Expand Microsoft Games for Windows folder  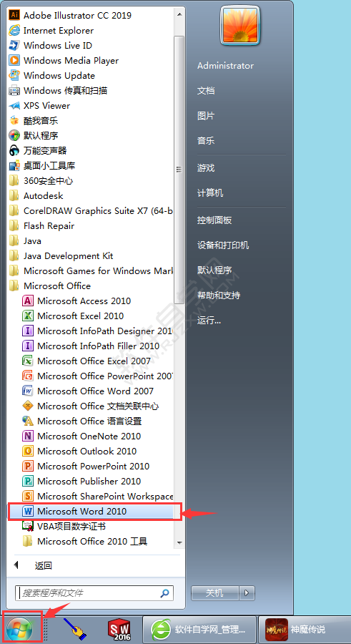click(x=91, y=270)
